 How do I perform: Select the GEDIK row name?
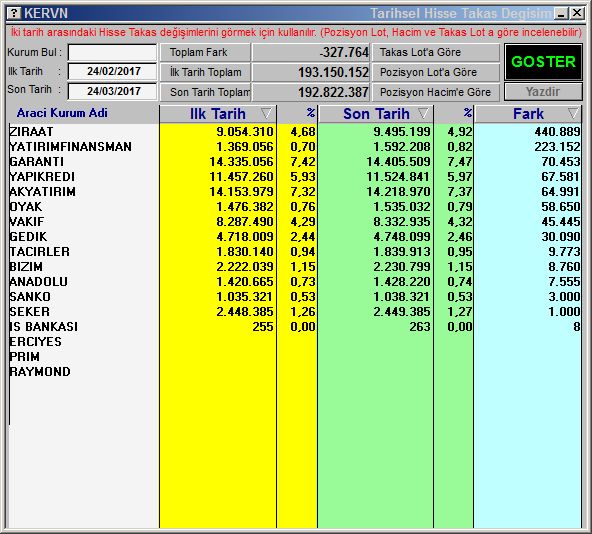pyautogui.click(x=28, y=237)
